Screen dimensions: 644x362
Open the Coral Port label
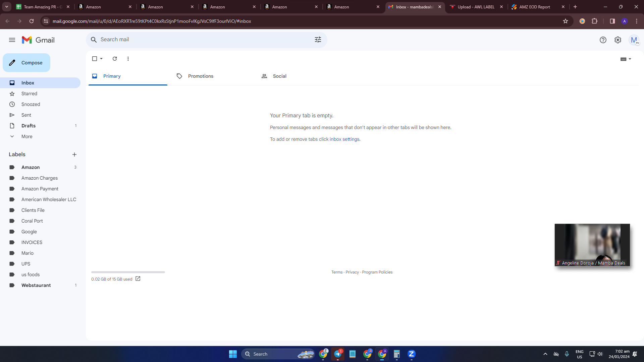click(x=40, y=221)
